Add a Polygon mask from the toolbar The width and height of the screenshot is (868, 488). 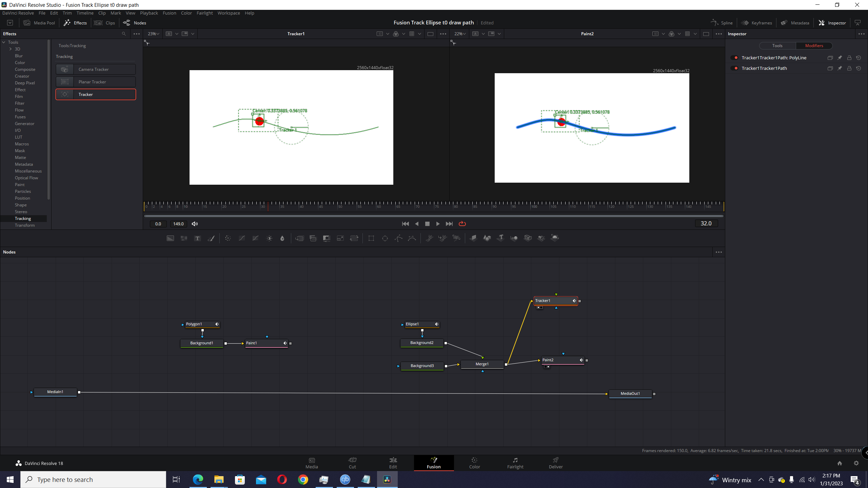398,238
